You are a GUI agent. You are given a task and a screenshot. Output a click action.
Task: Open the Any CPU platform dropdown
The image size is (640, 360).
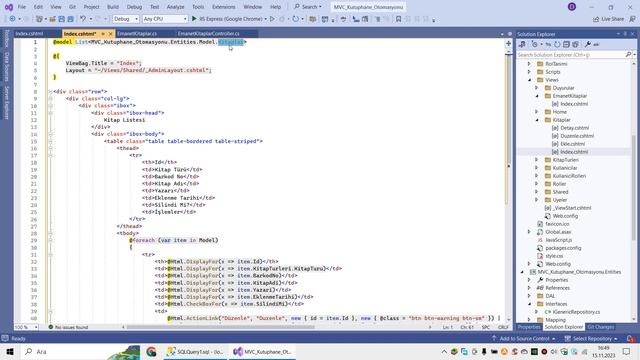point(165,19)
